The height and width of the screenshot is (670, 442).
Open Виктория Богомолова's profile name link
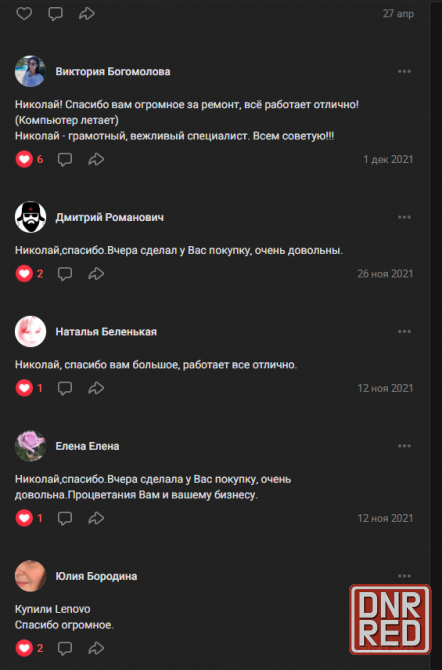coord(113,71)
